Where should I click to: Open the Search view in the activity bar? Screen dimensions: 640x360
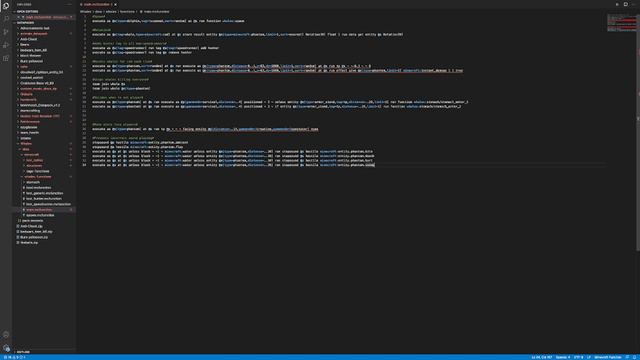tap(6, 19)
